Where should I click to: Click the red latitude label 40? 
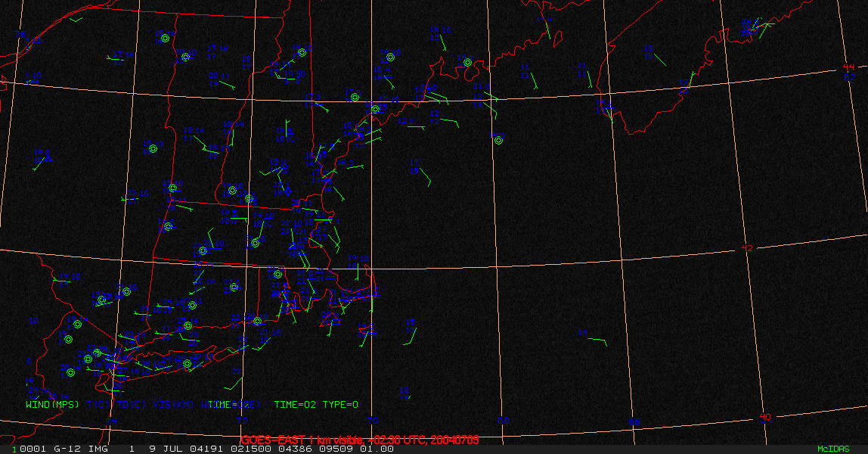[765, 418]
